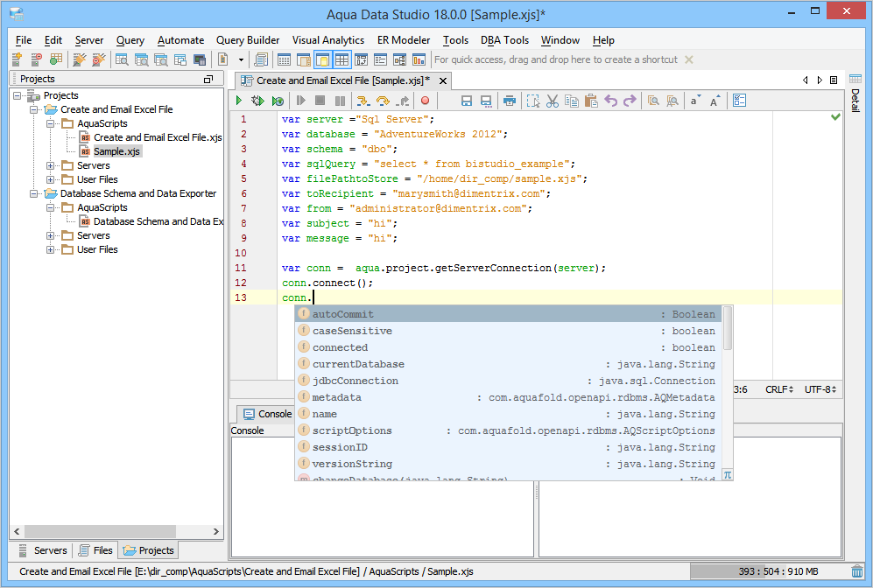Collapse AquaScripts under Create and Email Excel File
Viewport: 873px width, 588px height.
coord(50,123)
